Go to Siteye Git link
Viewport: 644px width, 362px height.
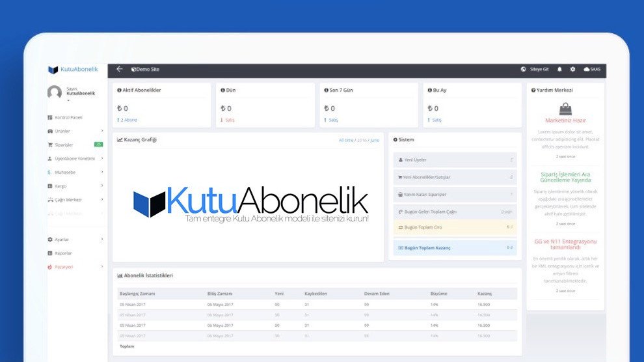pos(539,70)
